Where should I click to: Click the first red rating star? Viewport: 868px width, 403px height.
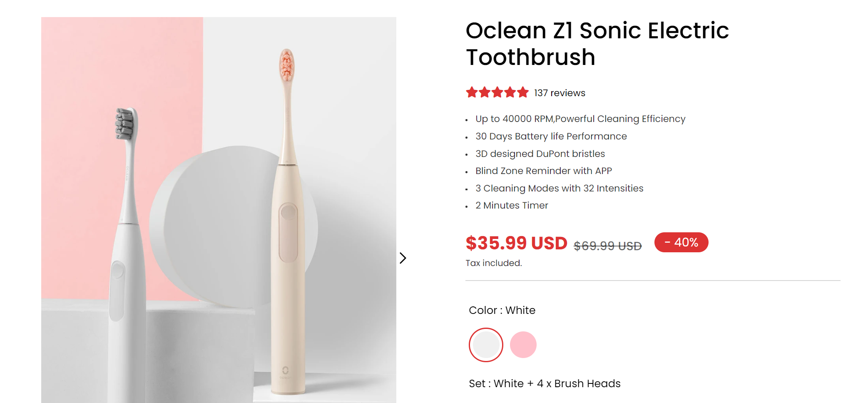(x=473, y=92)
